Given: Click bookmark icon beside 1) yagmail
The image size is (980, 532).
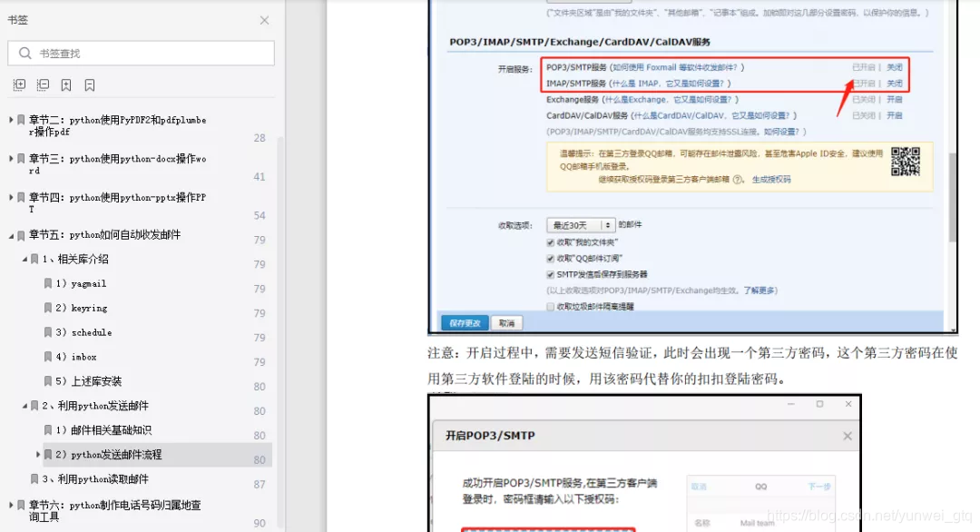Looking at the screenshot, I should (x=48, y=283).
